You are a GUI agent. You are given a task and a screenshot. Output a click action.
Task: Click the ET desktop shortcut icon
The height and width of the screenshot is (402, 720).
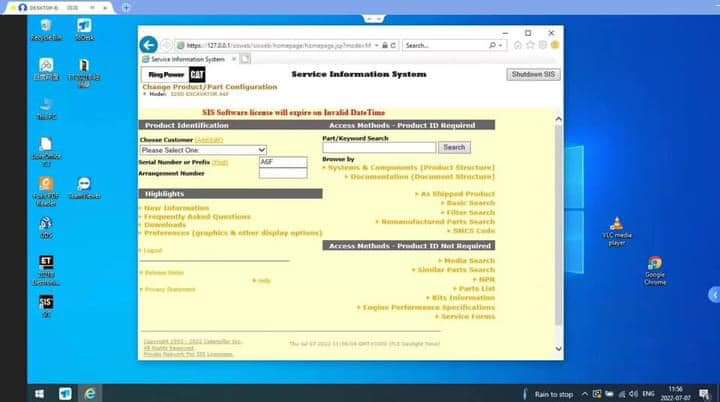[46, 263]
